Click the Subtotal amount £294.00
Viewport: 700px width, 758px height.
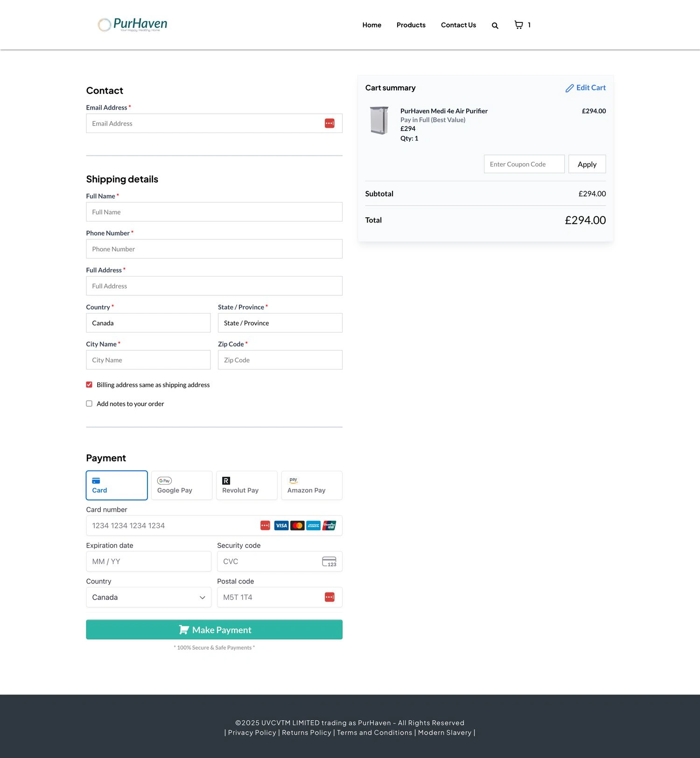(592, 194)
